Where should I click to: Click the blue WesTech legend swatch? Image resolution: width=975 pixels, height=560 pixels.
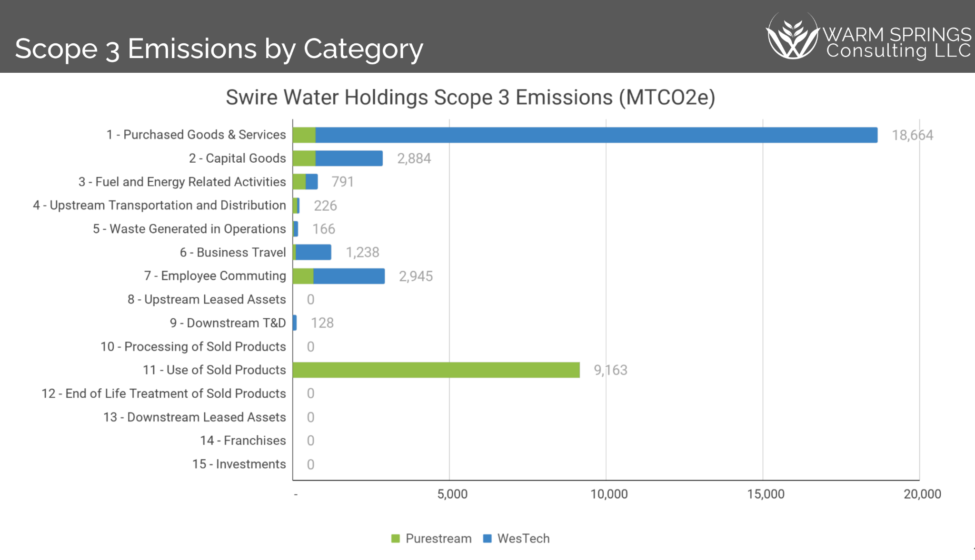click(x=487, y=539)
